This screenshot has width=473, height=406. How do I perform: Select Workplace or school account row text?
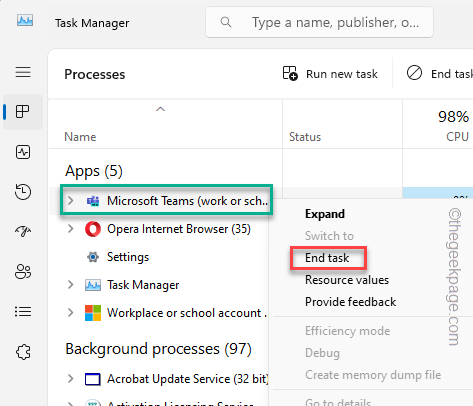click(x=187, y=313)
